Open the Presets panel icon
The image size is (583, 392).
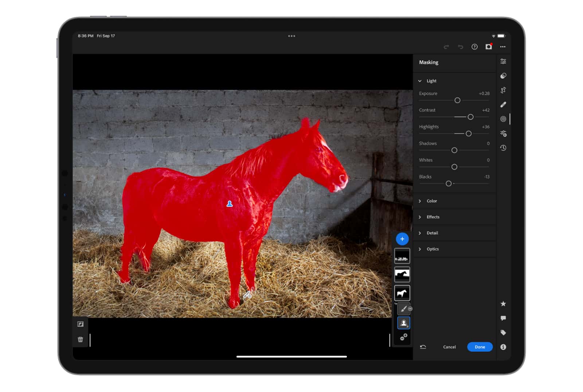click(503, 76)
